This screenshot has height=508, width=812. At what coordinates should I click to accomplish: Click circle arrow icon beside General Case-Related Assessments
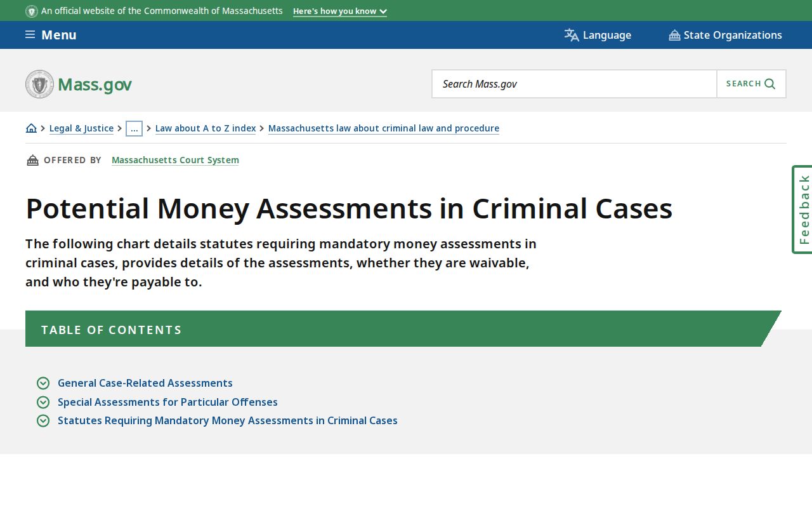click(43, 383)
